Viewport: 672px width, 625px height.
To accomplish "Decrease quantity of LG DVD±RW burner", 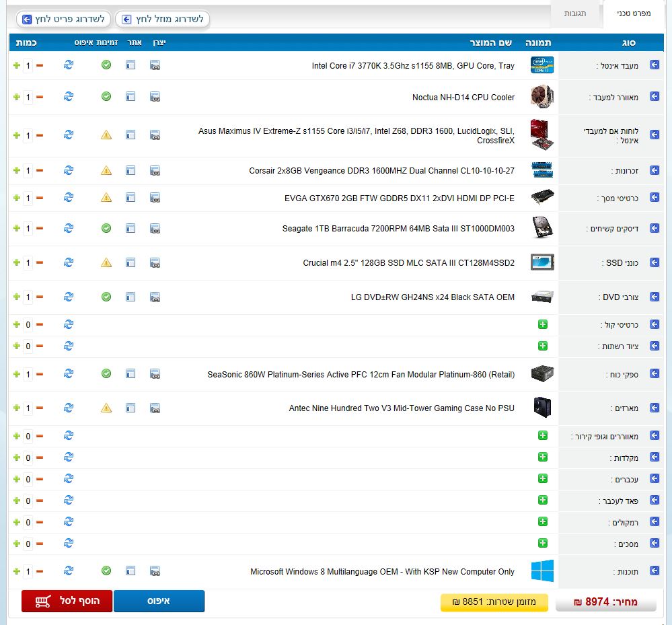I will tap(40, 297).
